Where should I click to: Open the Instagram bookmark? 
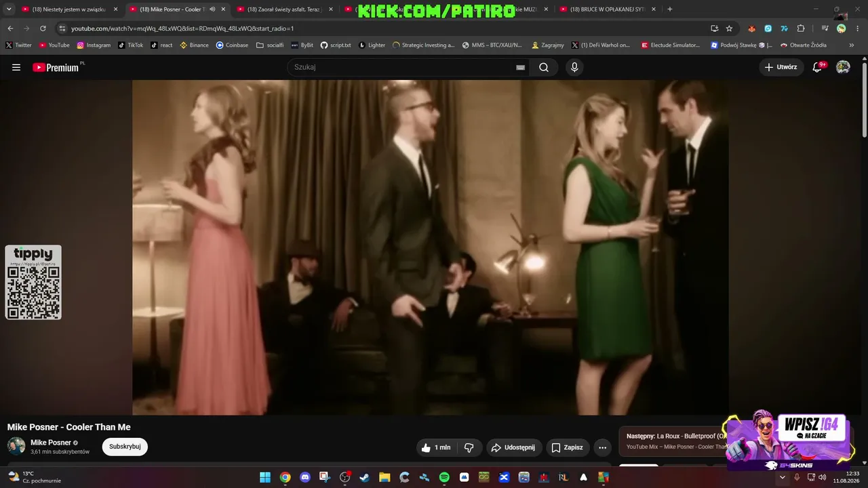point(94,45)
